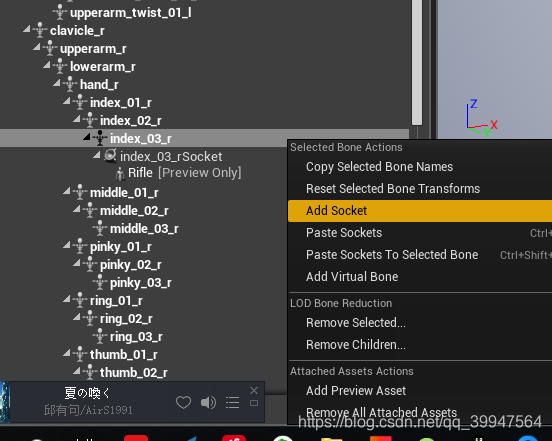Click the bone icon beside middle_03_r

(x=100, y=228)
